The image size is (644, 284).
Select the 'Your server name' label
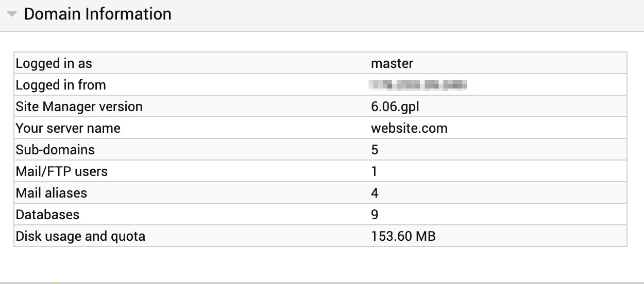68,128
